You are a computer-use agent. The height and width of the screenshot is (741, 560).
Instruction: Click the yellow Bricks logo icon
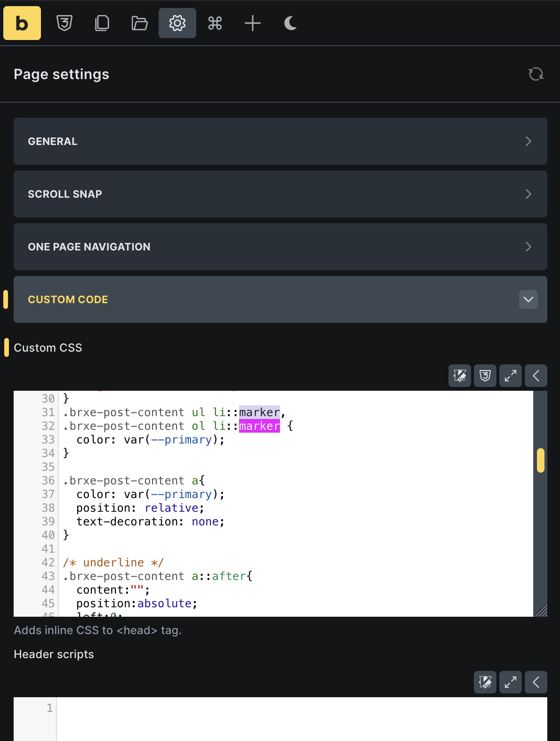22,23
